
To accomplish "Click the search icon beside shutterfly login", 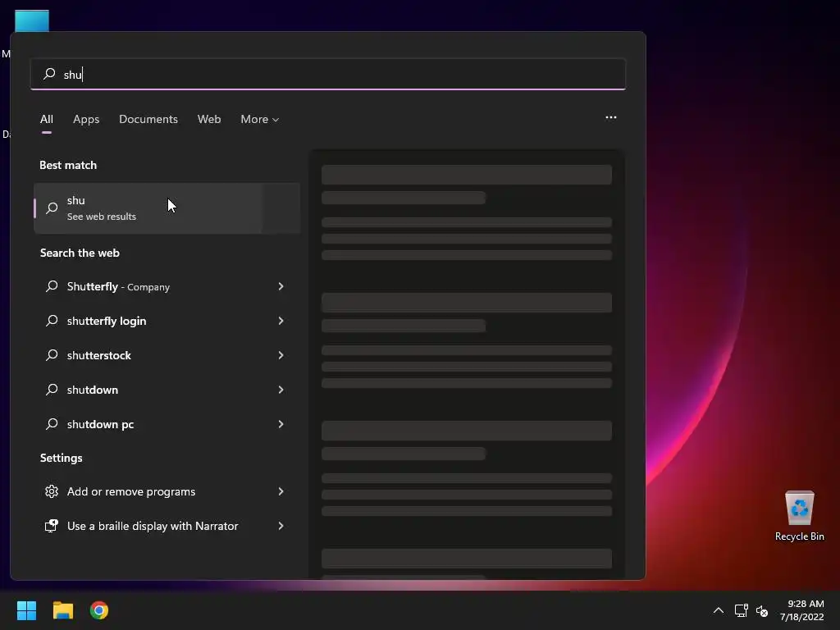I will click(52, 321).
